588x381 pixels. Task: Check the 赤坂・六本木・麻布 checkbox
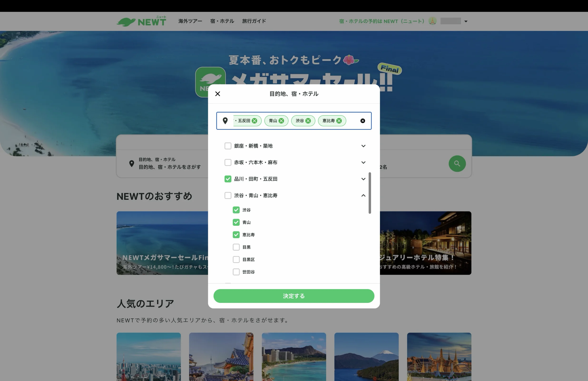(x=228, y=163)
